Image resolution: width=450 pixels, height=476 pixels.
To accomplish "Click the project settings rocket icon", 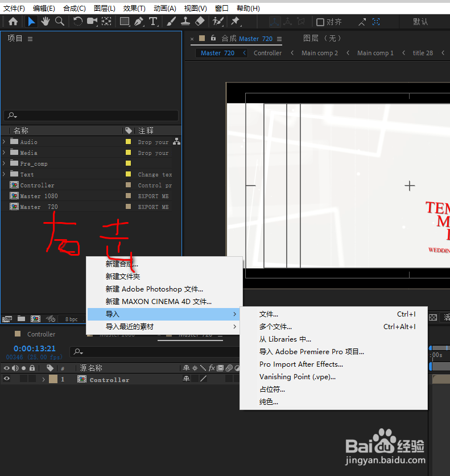I will click(x=50, y=319).
